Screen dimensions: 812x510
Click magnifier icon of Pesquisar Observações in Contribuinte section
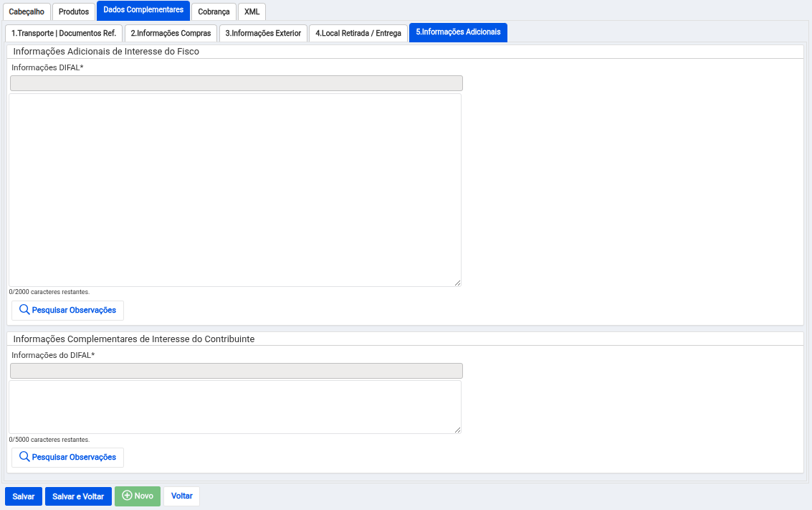click(x=24, y=457)
